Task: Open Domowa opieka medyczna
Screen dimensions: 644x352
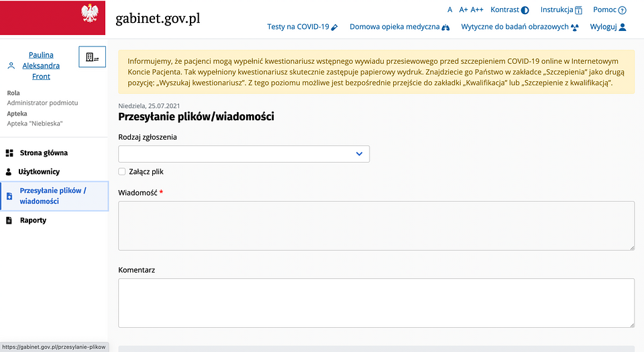Action: [399, 27]
